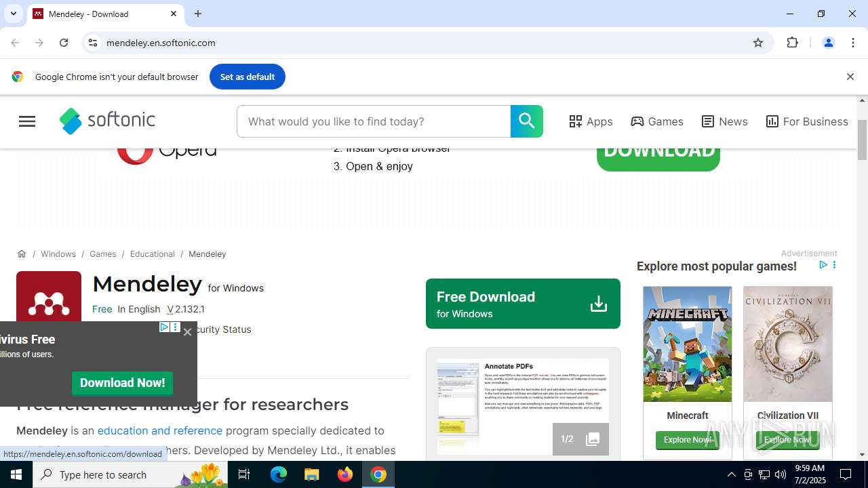Open the Educational breadcrumb link

pos(153,253)
